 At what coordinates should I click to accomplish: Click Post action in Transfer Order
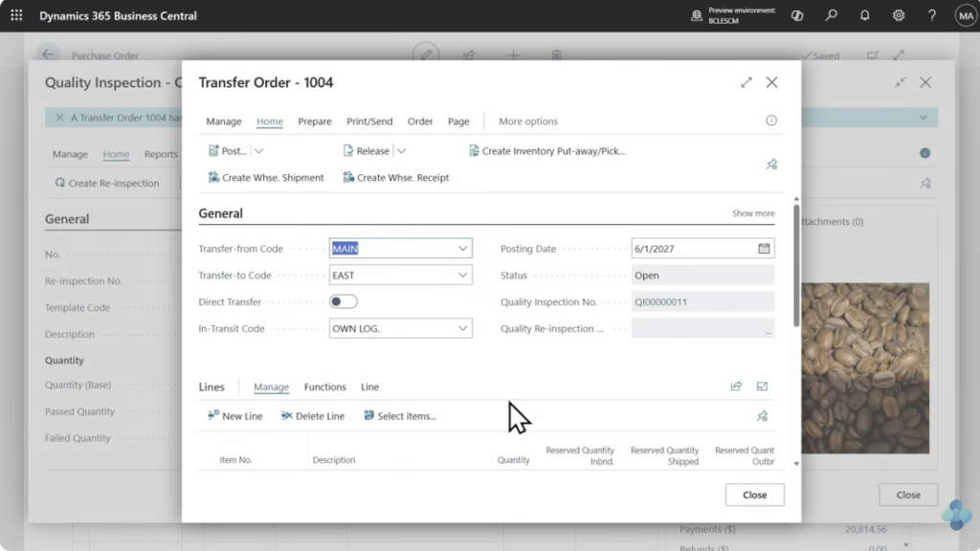click(228, 150)
